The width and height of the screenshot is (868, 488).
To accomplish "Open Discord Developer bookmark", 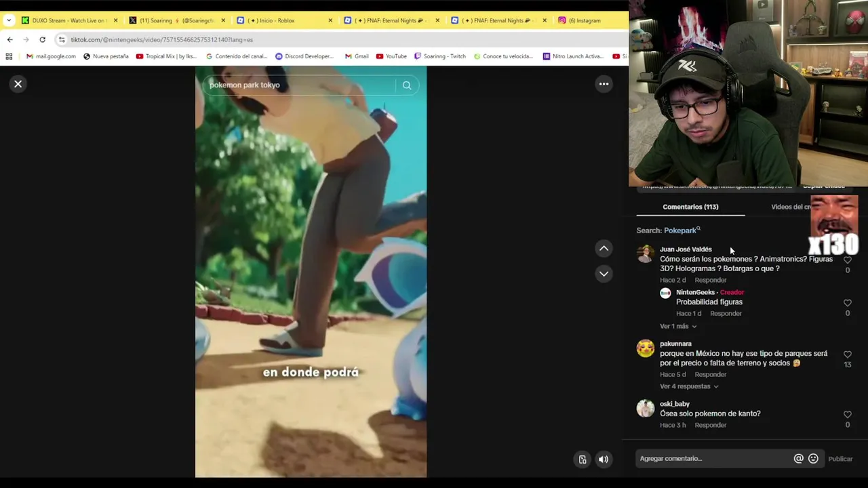I will pyautogui.click(x=304, y=56).
